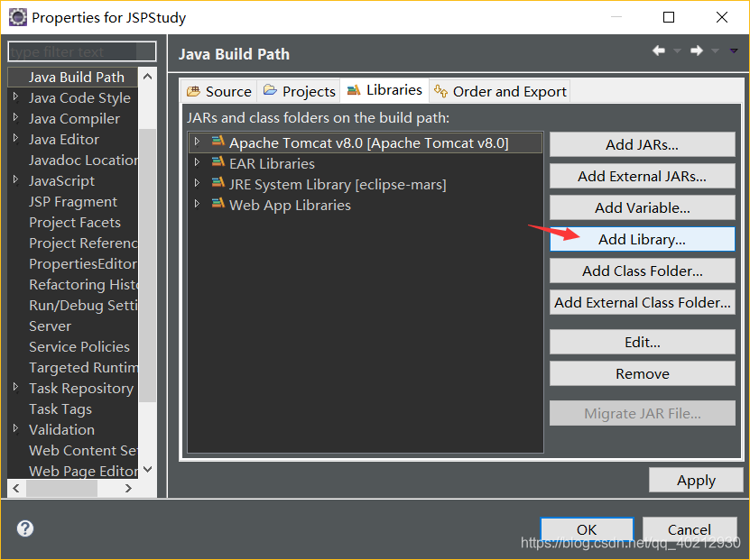Expand Validation in sidebar

point(15,428)
